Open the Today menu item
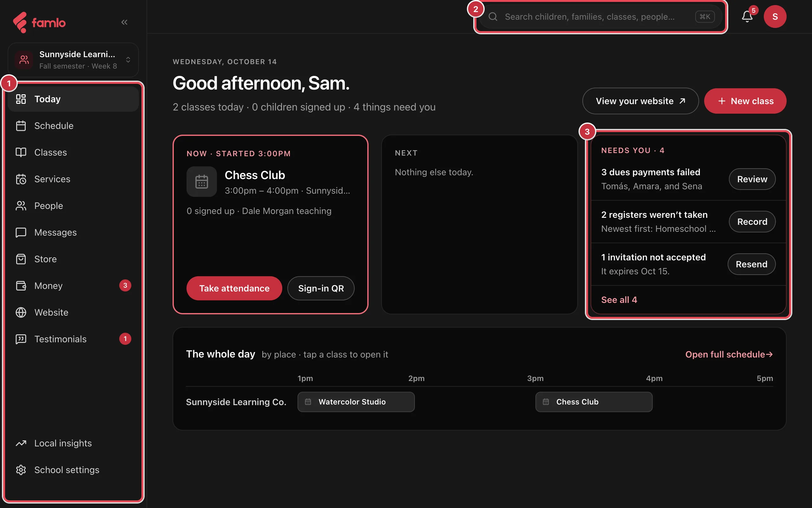This screenshot has height=508, width=812. 73,99
